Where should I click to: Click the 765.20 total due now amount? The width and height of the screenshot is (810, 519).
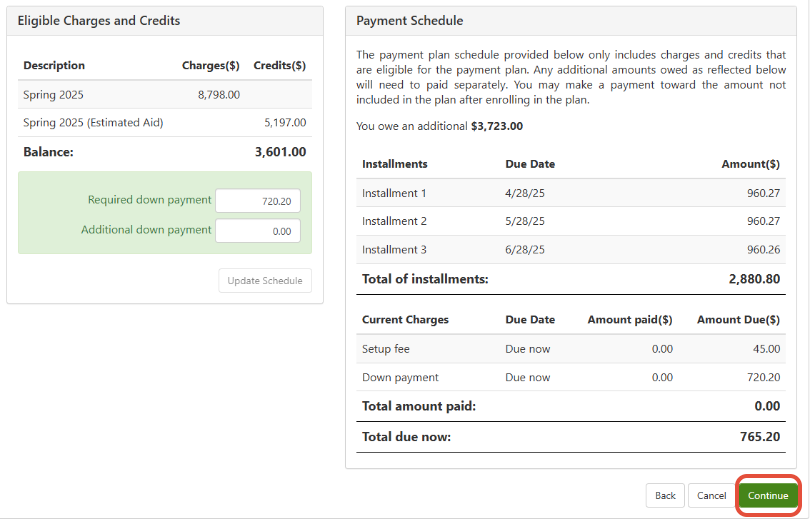pyautogui.click(x=760, y=436)
